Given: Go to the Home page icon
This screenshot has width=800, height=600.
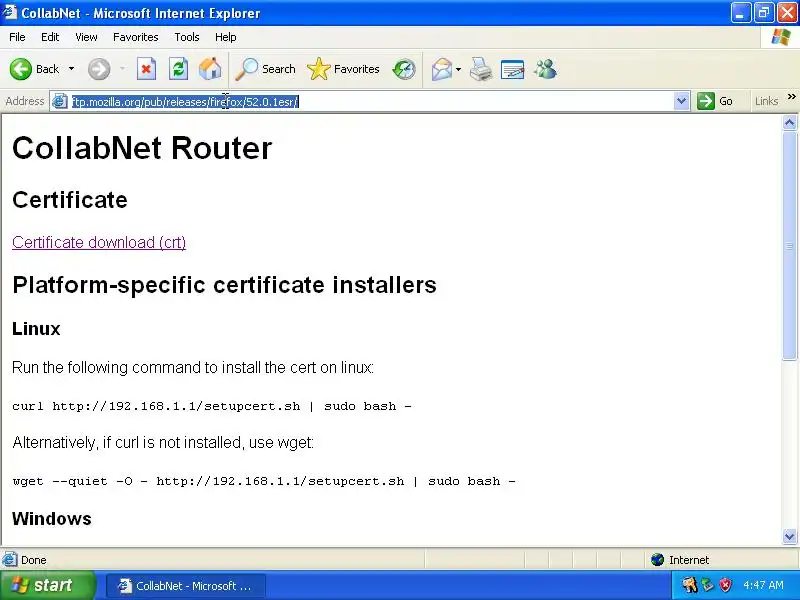Looking at the screenshot, I should (210, 69).
